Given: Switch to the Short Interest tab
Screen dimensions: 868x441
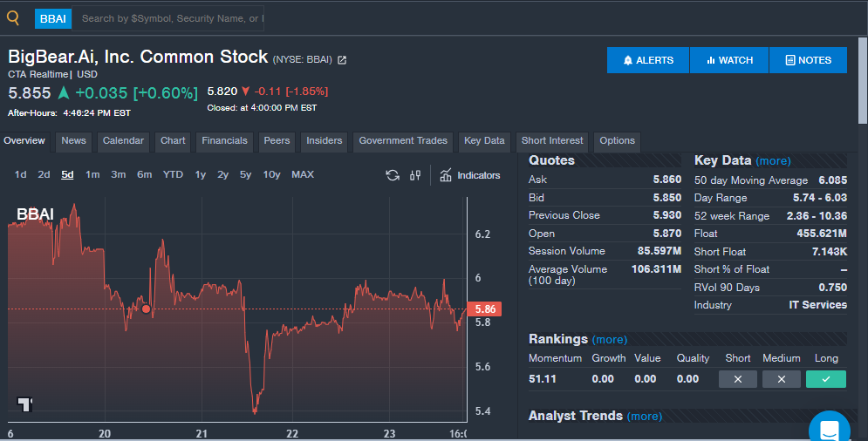Looking at the screenshot, I should click(x=552, y=141).
